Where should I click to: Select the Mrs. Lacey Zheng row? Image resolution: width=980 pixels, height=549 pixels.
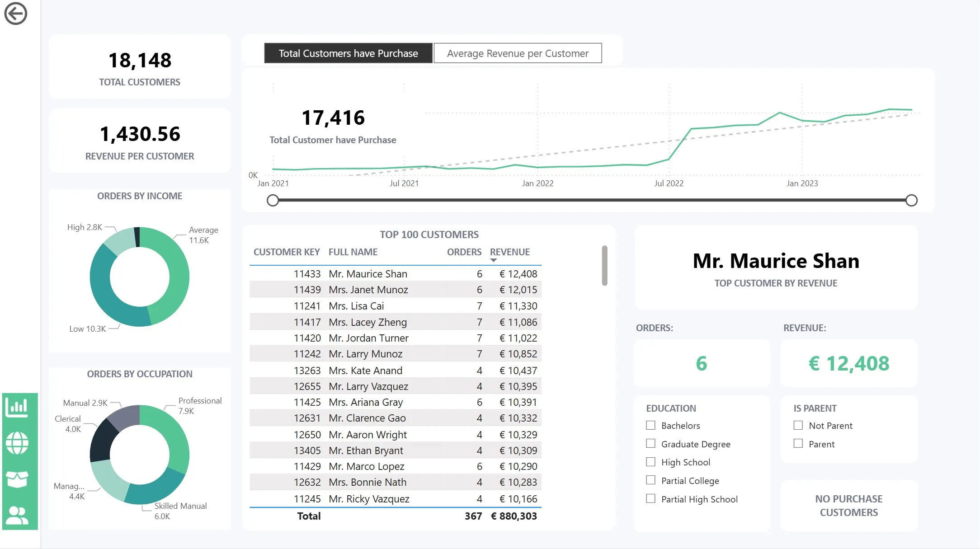pos(395,322)
